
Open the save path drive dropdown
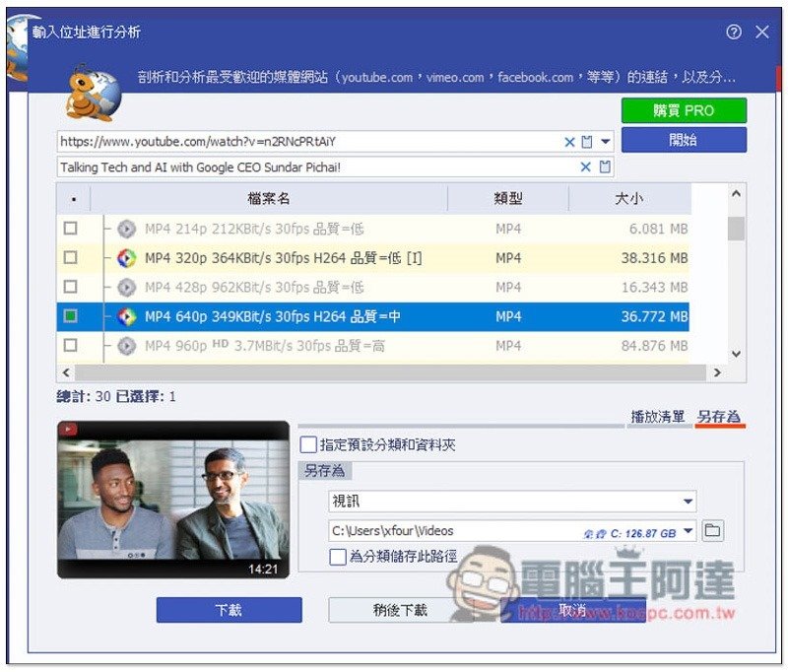click(x=688, y=531)
